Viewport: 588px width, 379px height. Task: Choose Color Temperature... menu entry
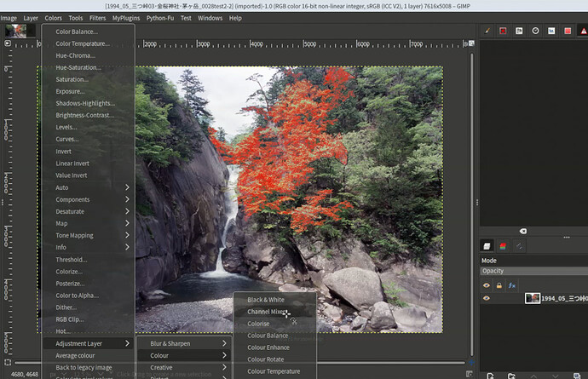pos(89,43)
